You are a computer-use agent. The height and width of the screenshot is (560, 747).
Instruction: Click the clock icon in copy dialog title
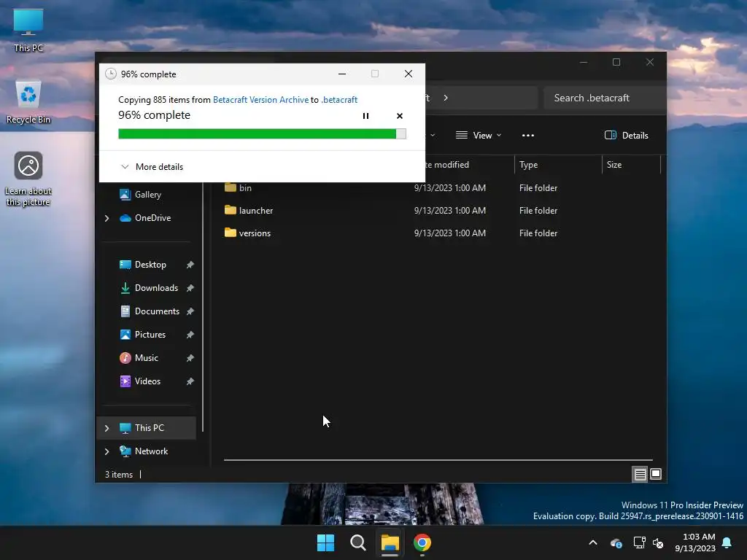(x=111, y=74)
